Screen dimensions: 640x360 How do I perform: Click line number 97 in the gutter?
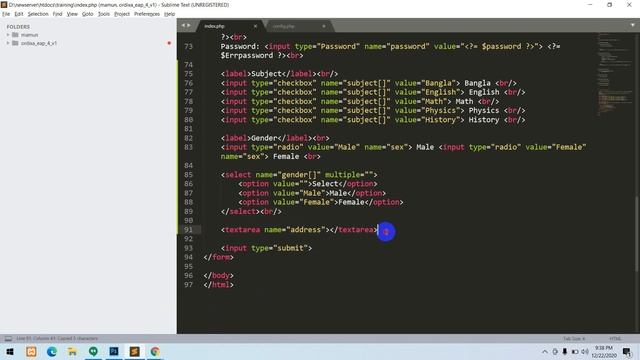click(x=188, y=285)
